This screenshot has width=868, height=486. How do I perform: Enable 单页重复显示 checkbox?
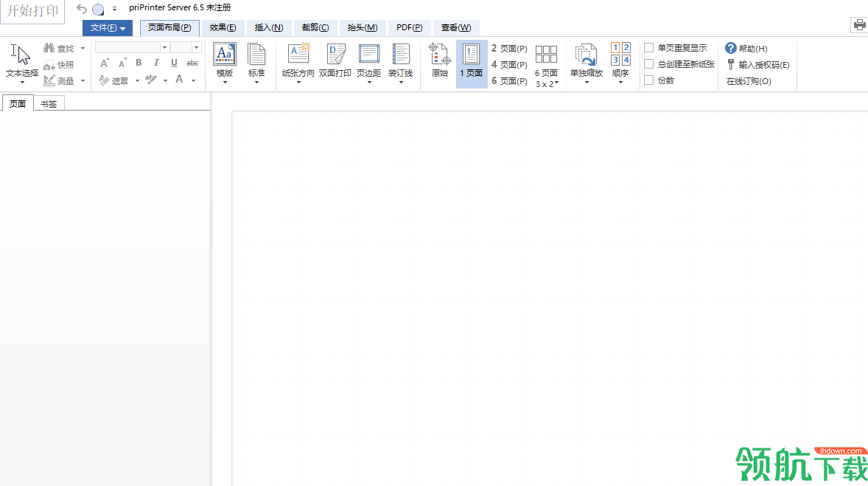[648, 48]
